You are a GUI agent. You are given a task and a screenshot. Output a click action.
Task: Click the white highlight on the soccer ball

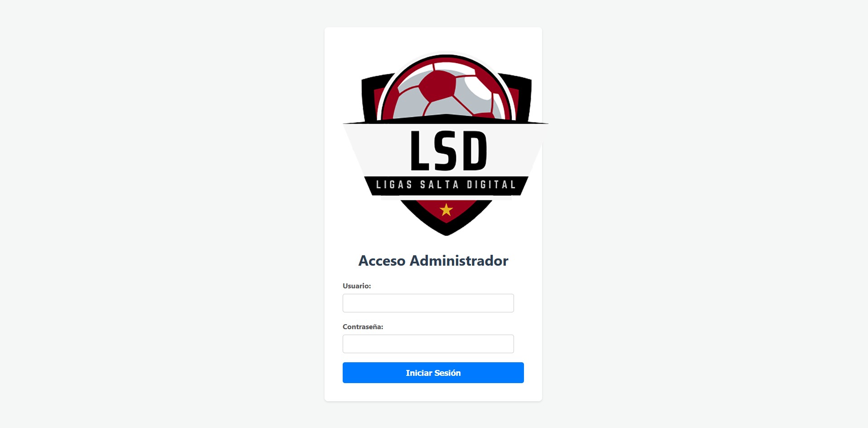(479, 88)
